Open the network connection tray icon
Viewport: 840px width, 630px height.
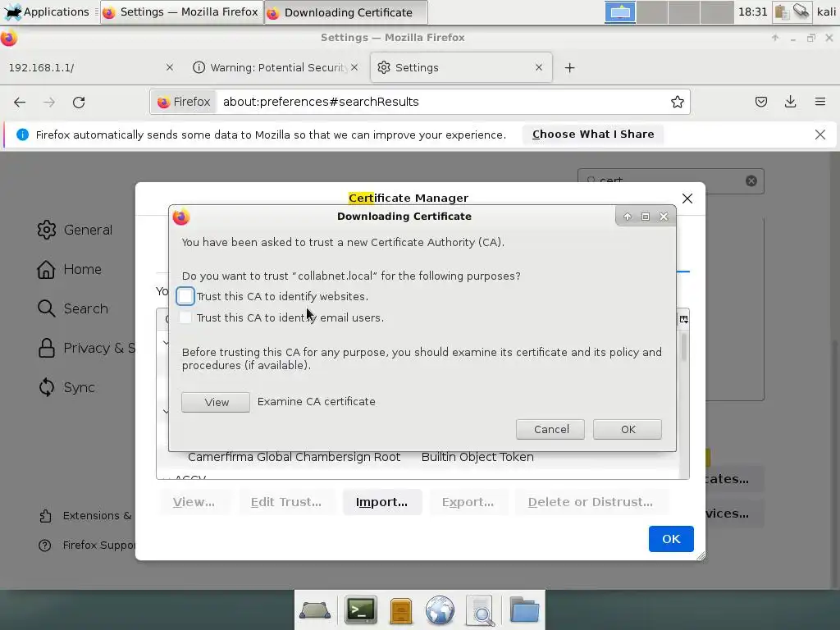801,11
